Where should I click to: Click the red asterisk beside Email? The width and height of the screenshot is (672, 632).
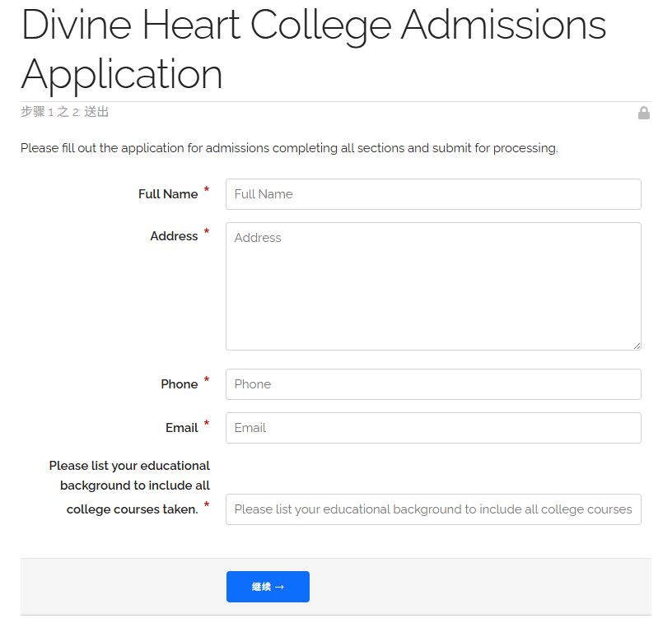(206, 423)
